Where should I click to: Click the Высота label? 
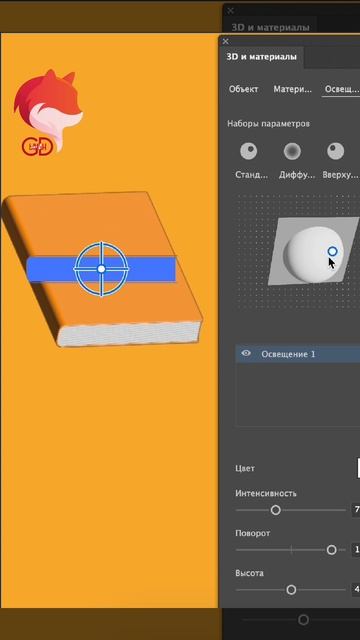(x=249, y=573)
